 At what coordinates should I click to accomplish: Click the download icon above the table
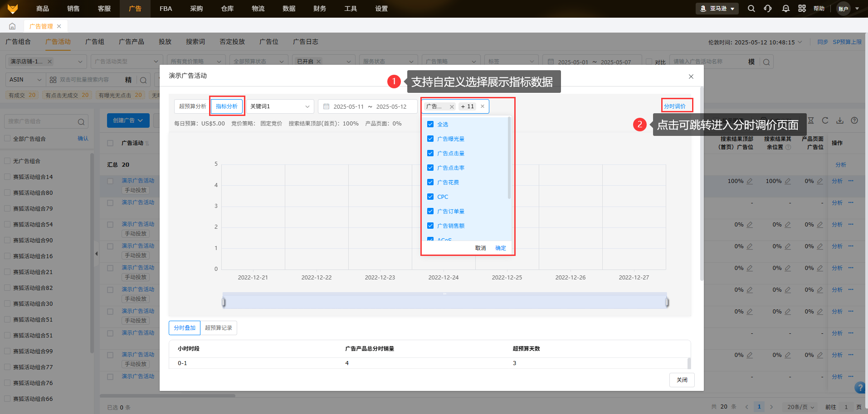click(840, 120)
